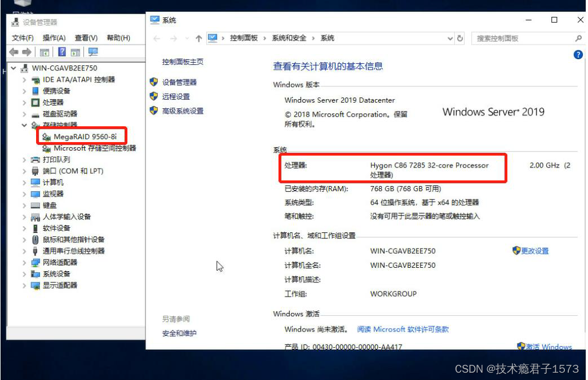The width and height of the screenshot is (588, 380).
Task: Click IDE ATA/ATAPI 控制器 icon
Action: point(36,80)
